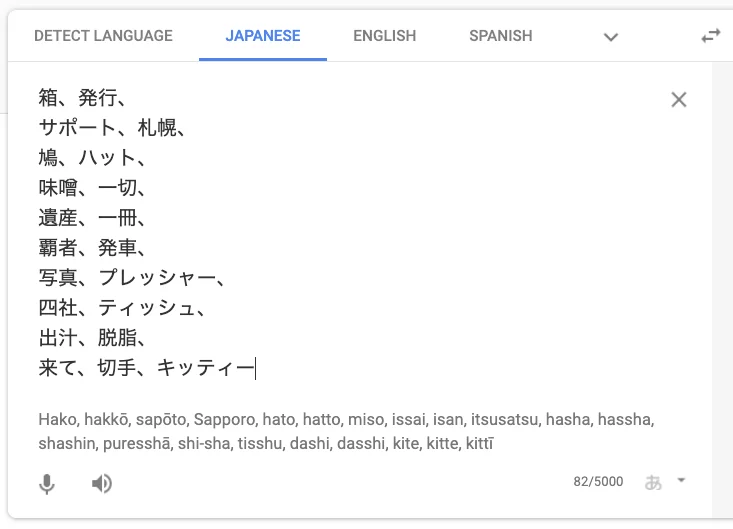
Task: Click the line 鳩、ハット、
Action: [92, 157]
